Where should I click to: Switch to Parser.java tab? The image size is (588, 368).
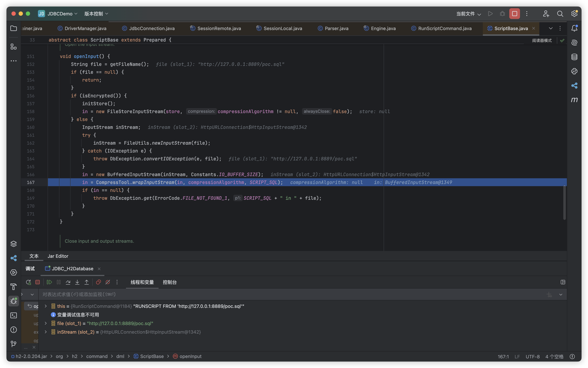(x=333, y=28)
